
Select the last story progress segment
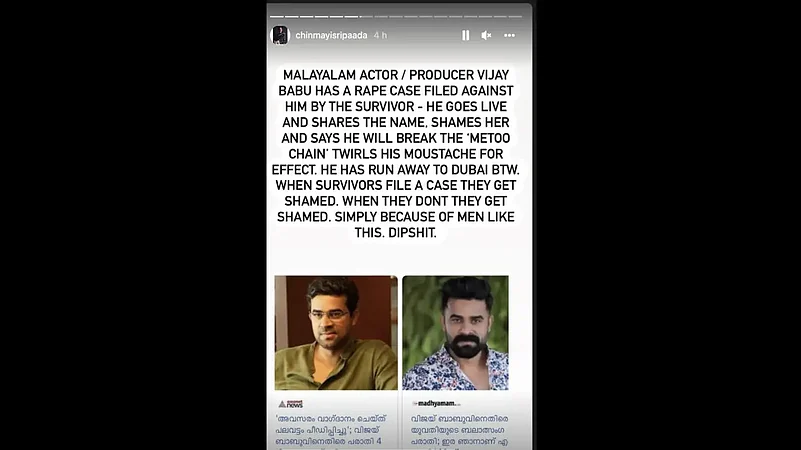[x=515, y=16]
